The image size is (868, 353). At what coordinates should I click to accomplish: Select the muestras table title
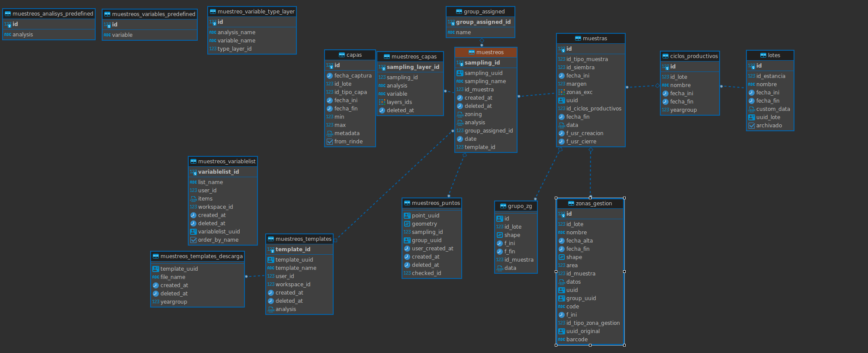click(595, 39)
